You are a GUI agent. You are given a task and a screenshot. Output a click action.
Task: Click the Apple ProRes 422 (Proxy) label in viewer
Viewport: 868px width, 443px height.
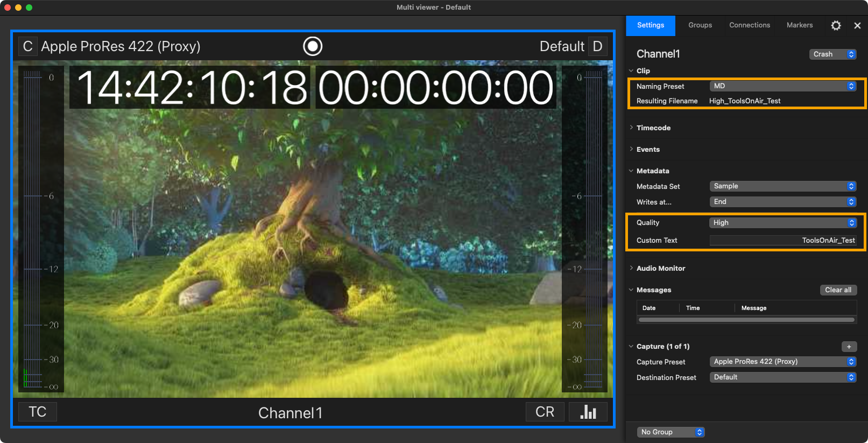click(x=121, y=46)
